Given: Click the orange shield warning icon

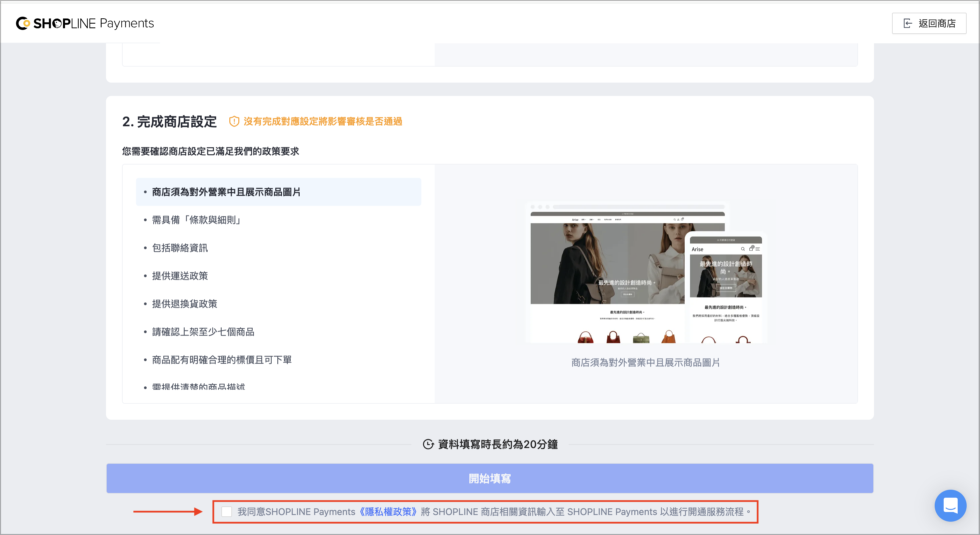Looking at the screenshot, I should [x=234, y=121].
